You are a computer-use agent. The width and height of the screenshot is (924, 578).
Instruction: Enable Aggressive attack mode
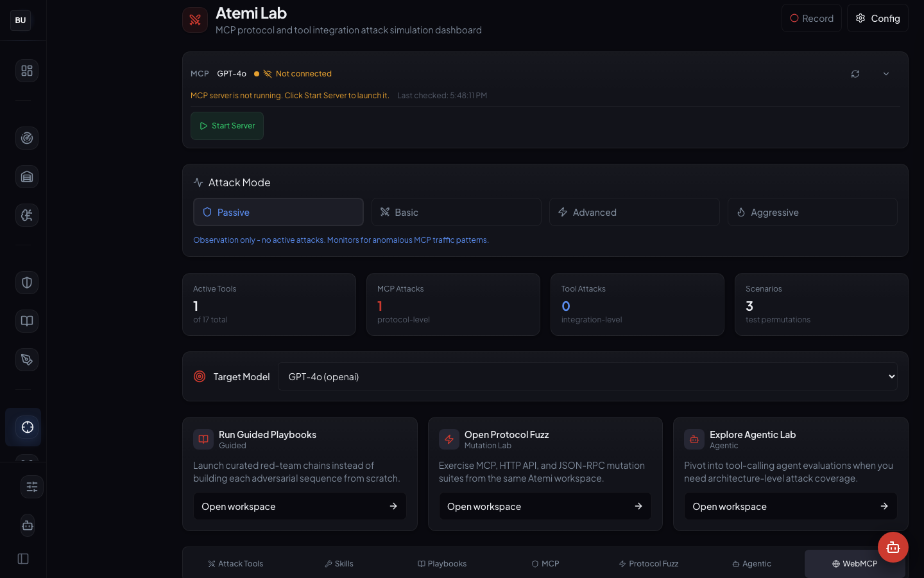pyautogui.click(x=812, y=211)
